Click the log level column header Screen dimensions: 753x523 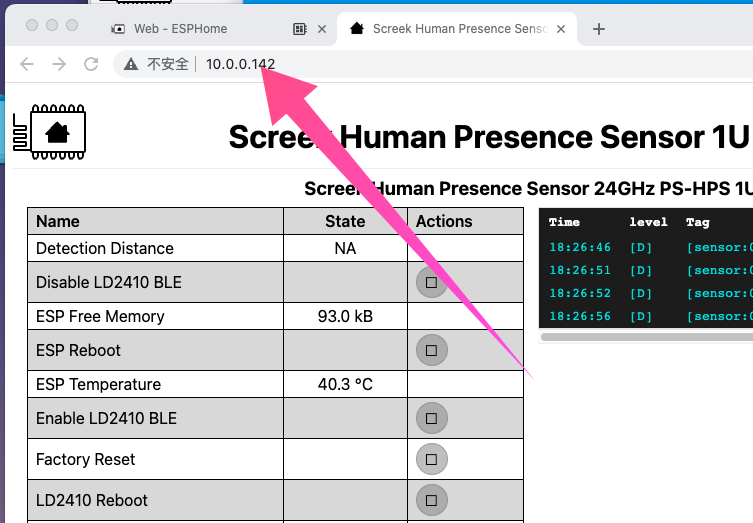pyautogui.click(x=648, y=222)
